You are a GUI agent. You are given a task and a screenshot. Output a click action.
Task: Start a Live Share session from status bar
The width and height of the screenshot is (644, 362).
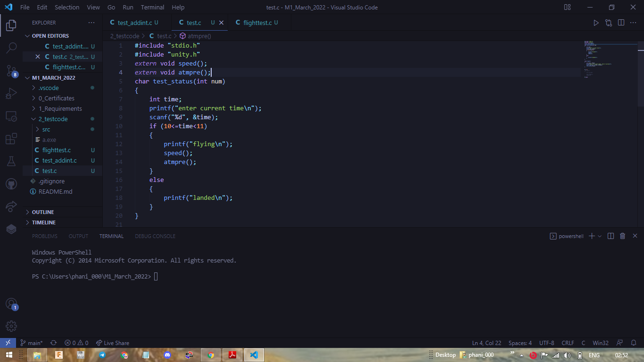[112, 343]
